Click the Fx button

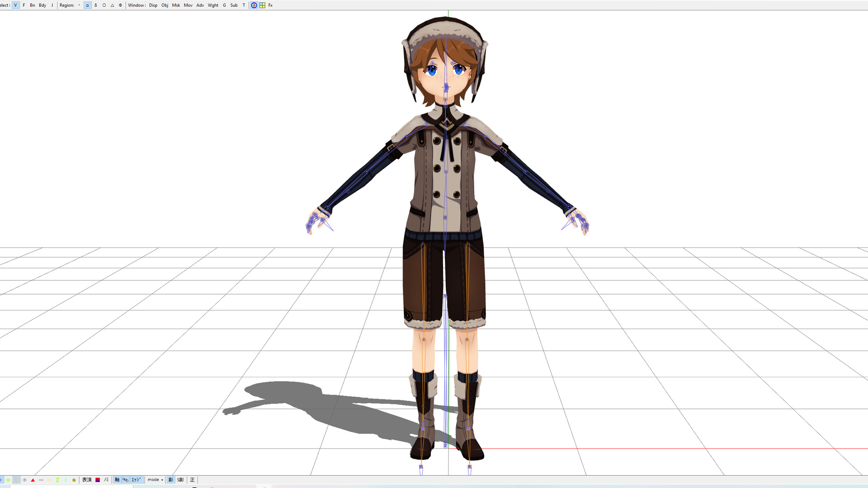point(270,5)
